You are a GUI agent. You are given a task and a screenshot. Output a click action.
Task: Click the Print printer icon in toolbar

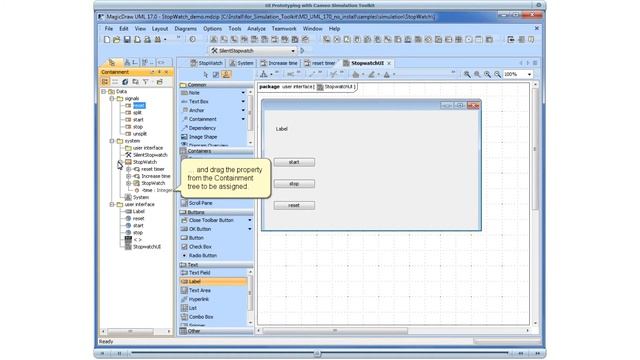(147, 40)
